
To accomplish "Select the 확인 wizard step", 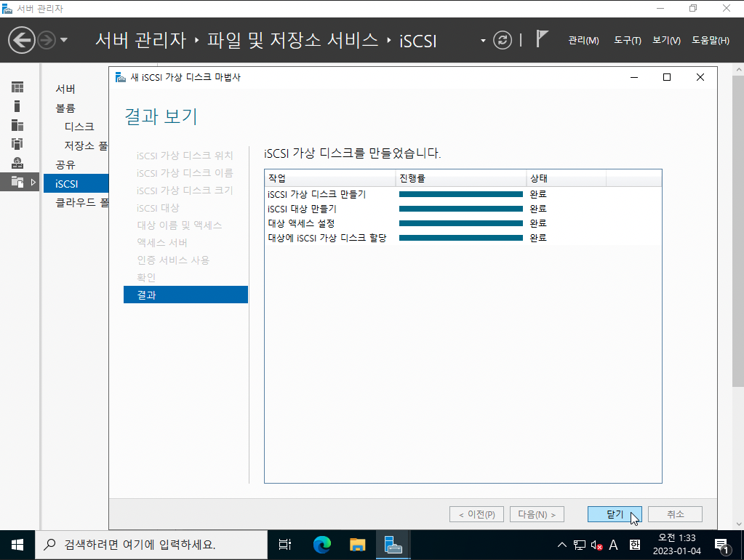I will click(146, 277).
